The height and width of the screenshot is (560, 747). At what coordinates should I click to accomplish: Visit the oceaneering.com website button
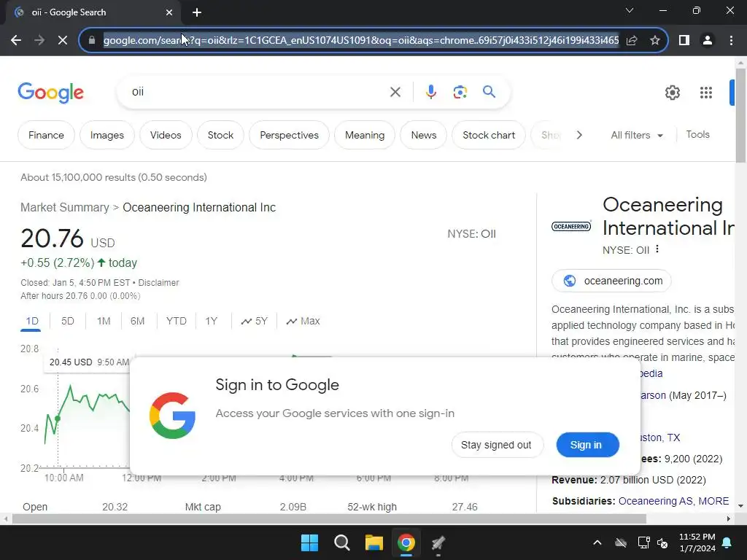(612, 281)
